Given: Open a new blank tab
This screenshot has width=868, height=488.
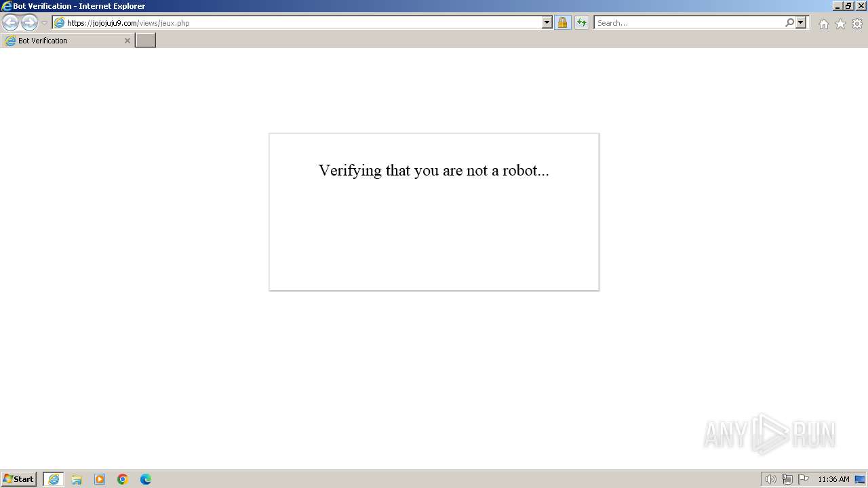Looking at the screenshot, I should [x=146, y=41].
